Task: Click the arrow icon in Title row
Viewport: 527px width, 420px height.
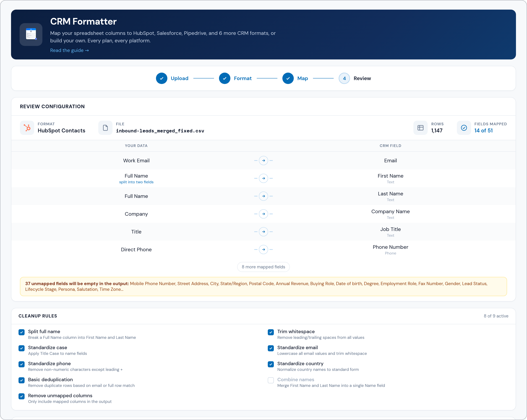Action: pos(263,232)
